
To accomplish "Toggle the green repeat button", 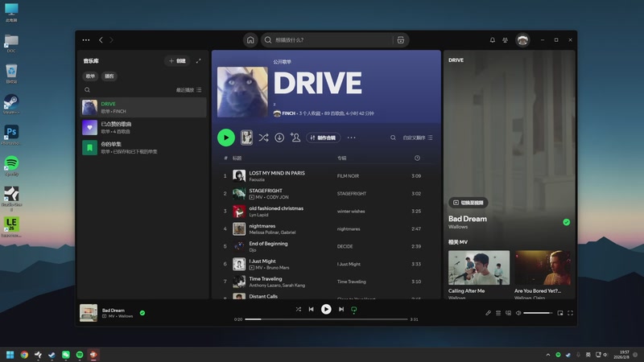I will pos(353,310).
